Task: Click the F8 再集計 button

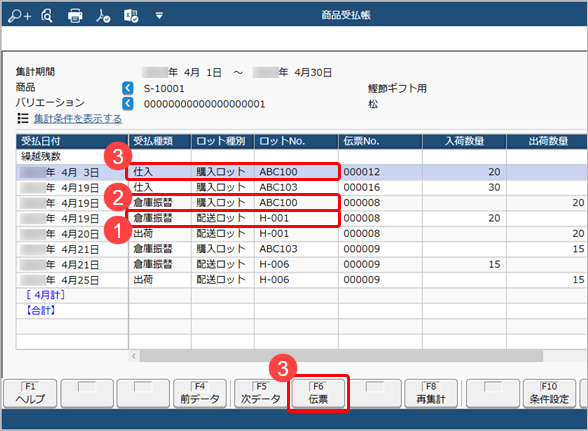Action: point(431,393)
